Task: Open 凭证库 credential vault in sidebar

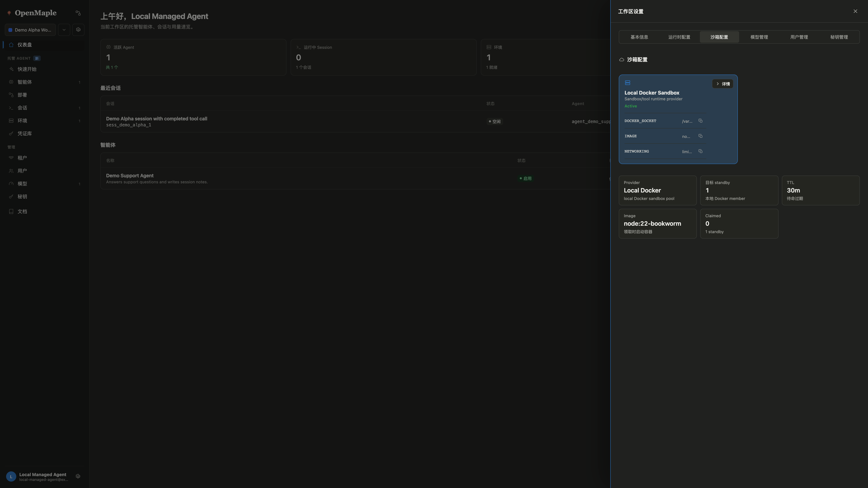Action: (x=44, y=133)
